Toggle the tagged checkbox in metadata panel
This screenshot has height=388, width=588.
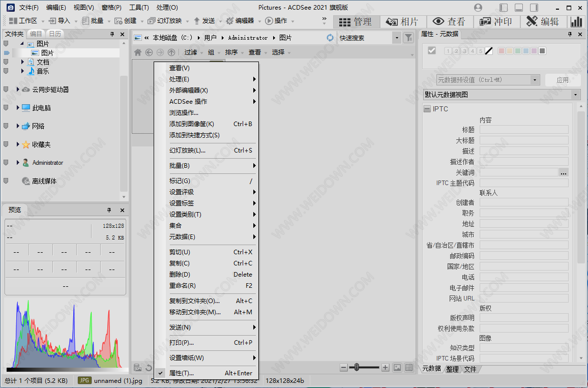[432, 50]
